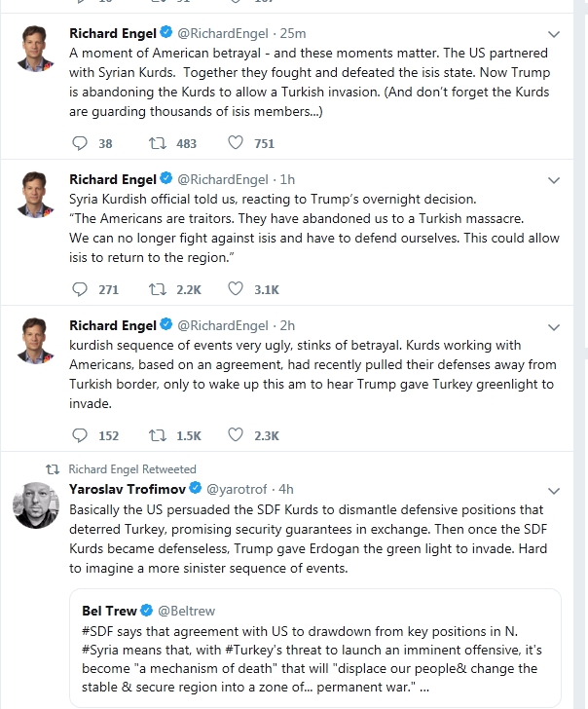Screen dimensions: 588x709
Task: Open more menu on Engel's 2h tweet
Action: click(x=554, y=326)
